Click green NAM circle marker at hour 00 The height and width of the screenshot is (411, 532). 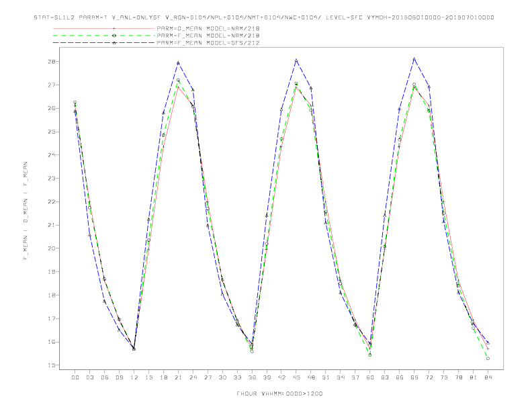[75, 102]
